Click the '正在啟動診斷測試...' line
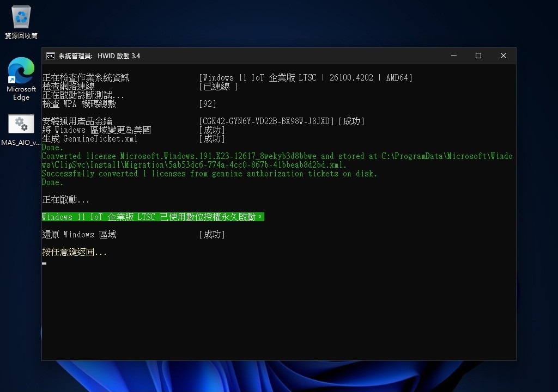Image resolution: width=558 pixels, height=392 pixels. pyautogui.click(x=83, y=95)
